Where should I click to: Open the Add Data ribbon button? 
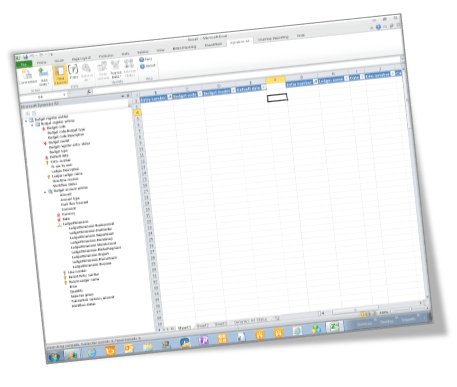[44, 77]
